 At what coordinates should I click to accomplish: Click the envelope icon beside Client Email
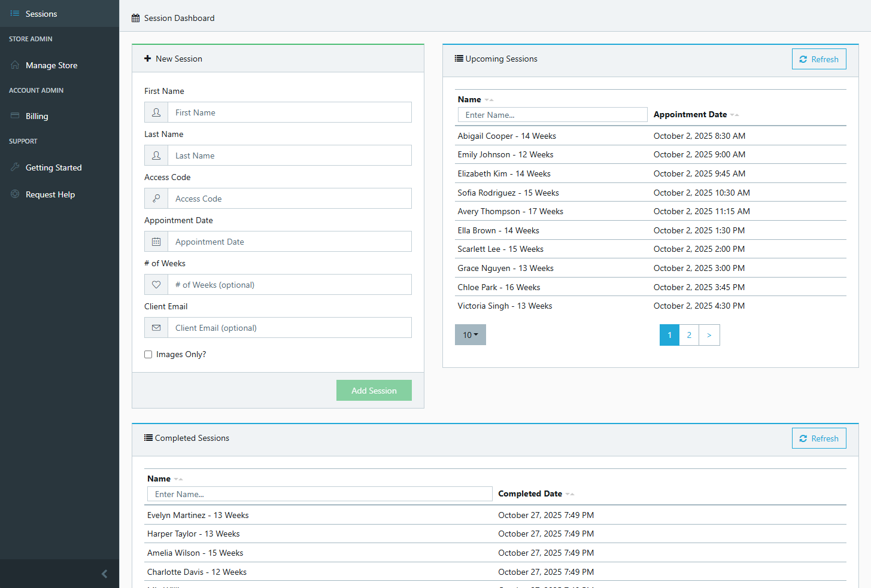156,327
